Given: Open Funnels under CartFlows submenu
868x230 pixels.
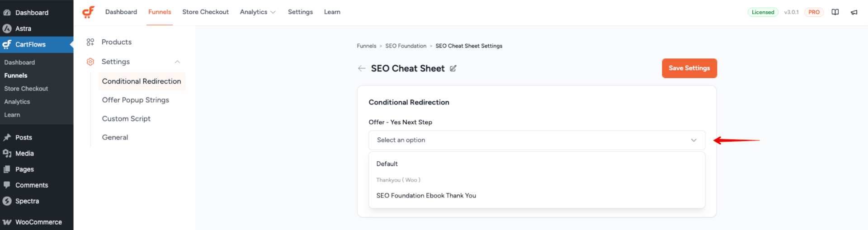Looking at the screenshot, I should (x=16, y=75).
